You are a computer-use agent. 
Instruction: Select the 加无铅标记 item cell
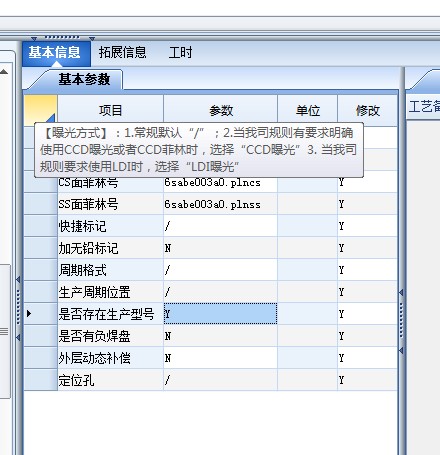coord(110,248)
